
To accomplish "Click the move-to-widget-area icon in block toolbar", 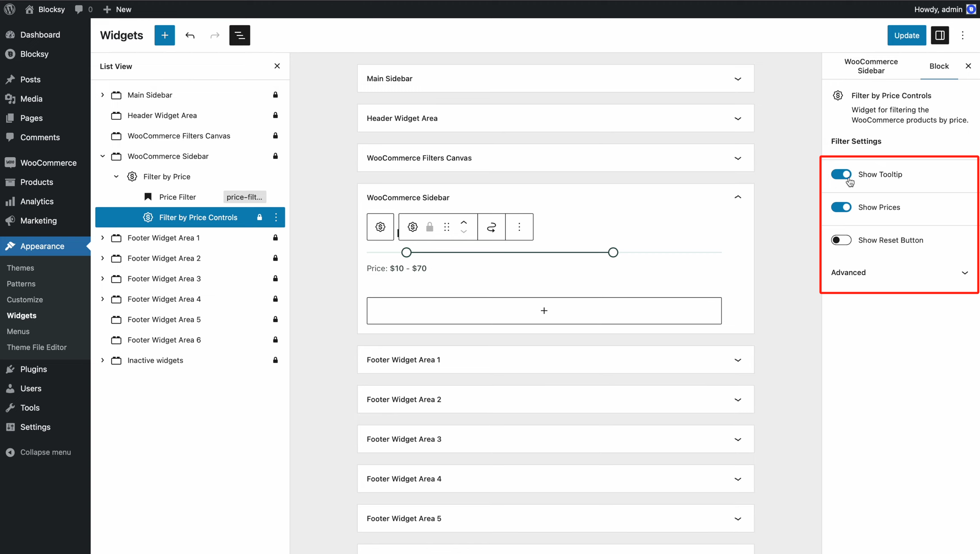I will pos(491,227).
